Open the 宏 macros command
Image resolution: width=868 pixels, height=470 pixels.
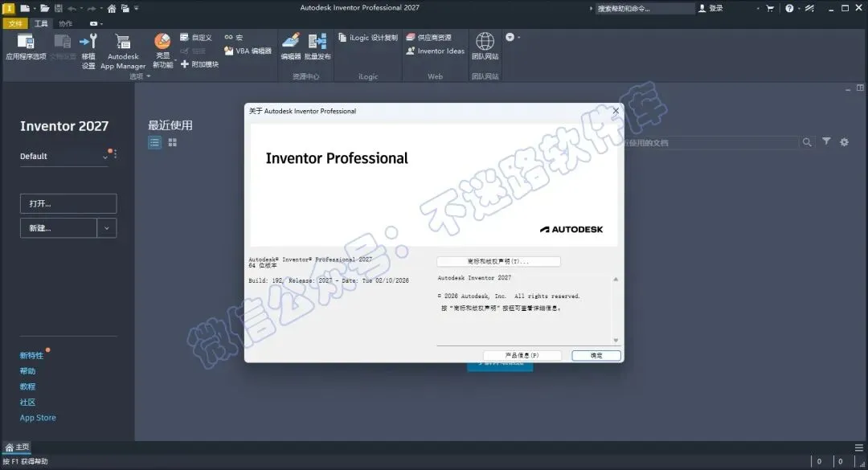(234, 38)
